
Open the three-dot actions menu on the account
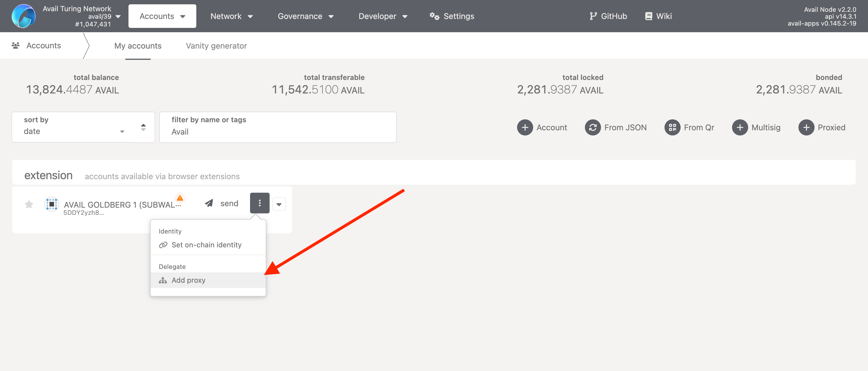tap(260, 203)
